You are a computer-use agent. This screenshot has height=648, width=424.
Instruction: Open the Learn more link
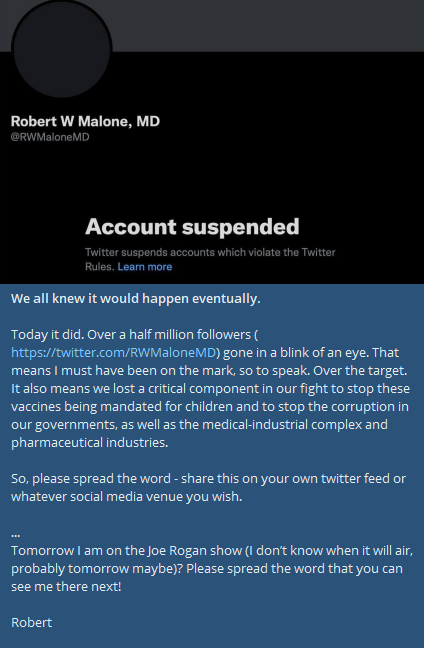145,267
